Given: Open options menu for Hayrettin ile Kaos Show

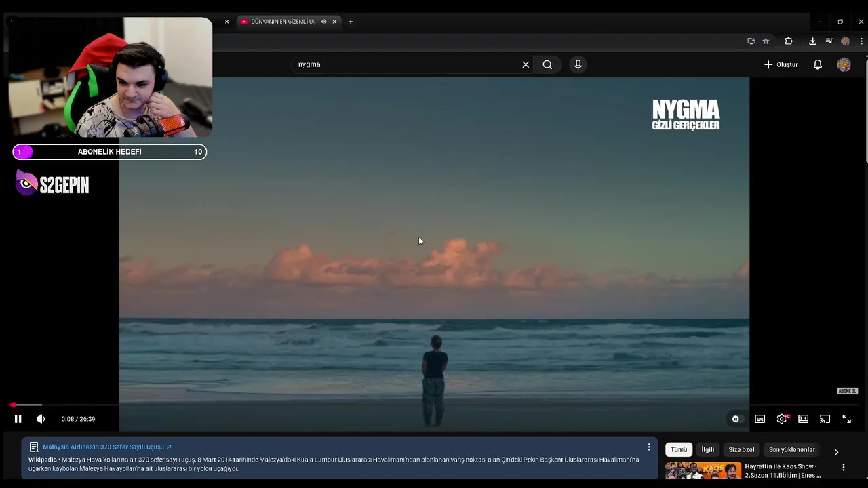Looking at the screenshot, I should click(844, 468).
